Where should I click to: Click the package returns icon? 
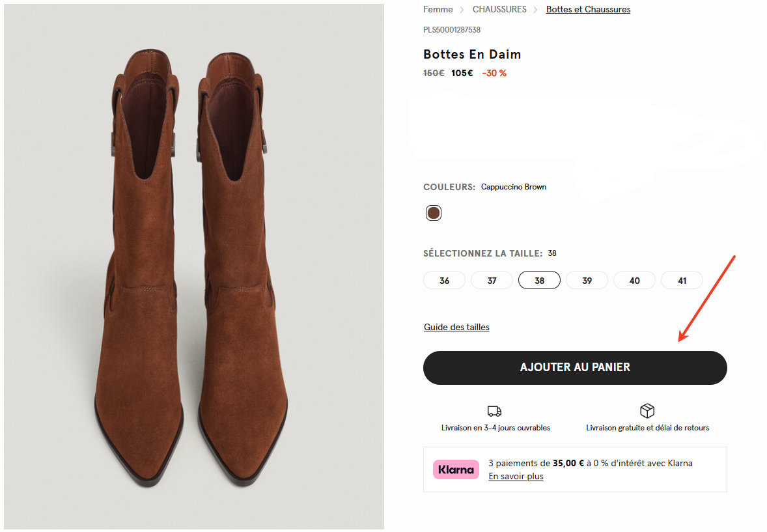(x=647, y=410)
